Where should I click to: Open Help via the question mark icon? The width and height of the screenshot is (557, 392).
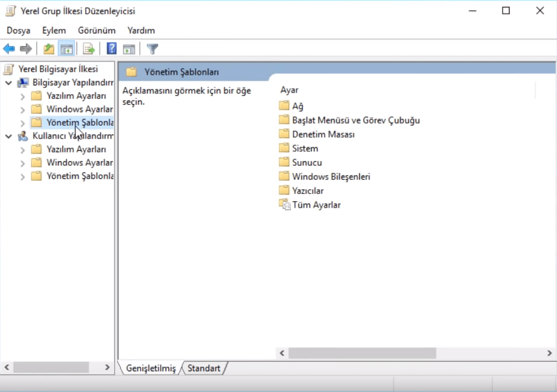coord(112,48)
